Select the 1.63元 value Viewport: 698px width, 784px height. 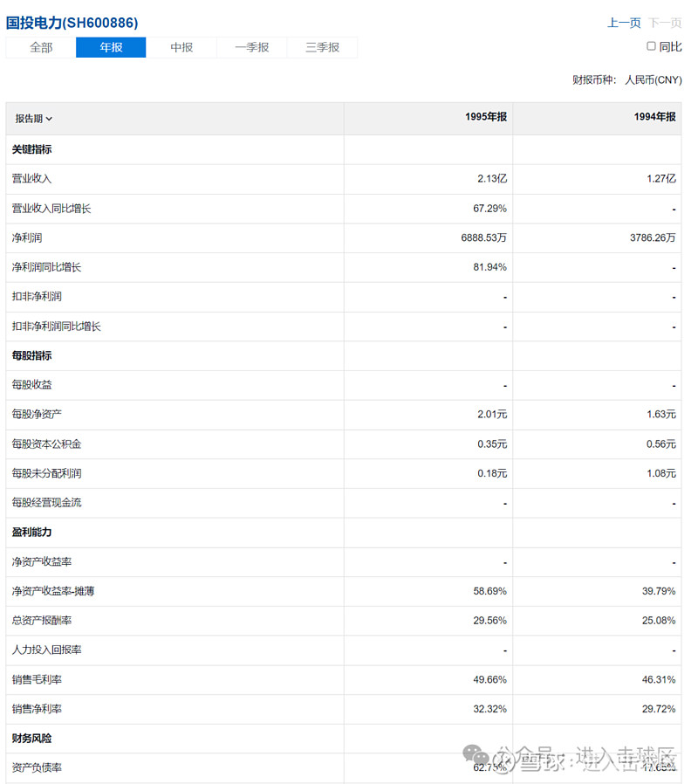pyautogui.click(x=661, y=415)
